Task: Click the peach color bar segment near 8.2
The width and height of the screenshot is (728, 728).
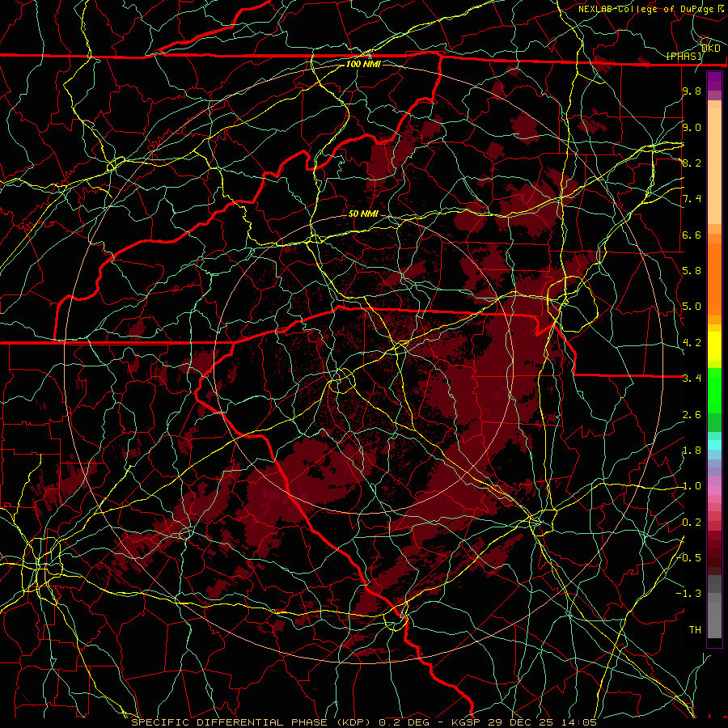Action: click(714, 166)
